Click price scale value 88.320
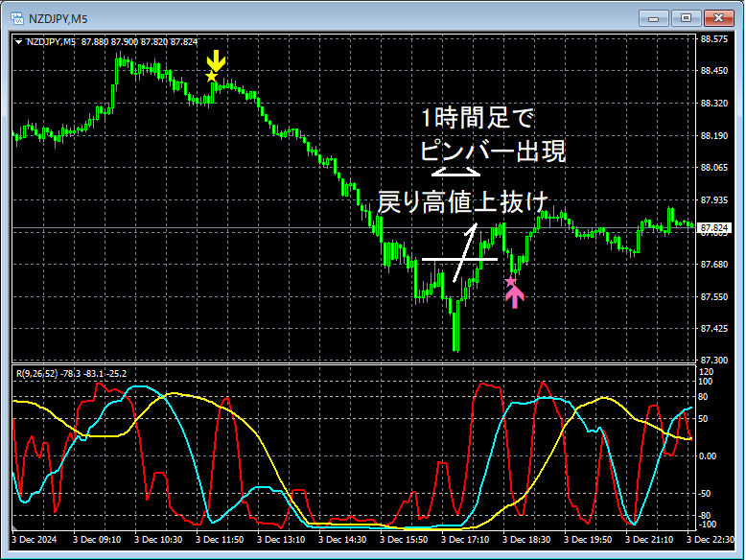The width and height of the screenshot is (746, 560). tap(714, 104)
